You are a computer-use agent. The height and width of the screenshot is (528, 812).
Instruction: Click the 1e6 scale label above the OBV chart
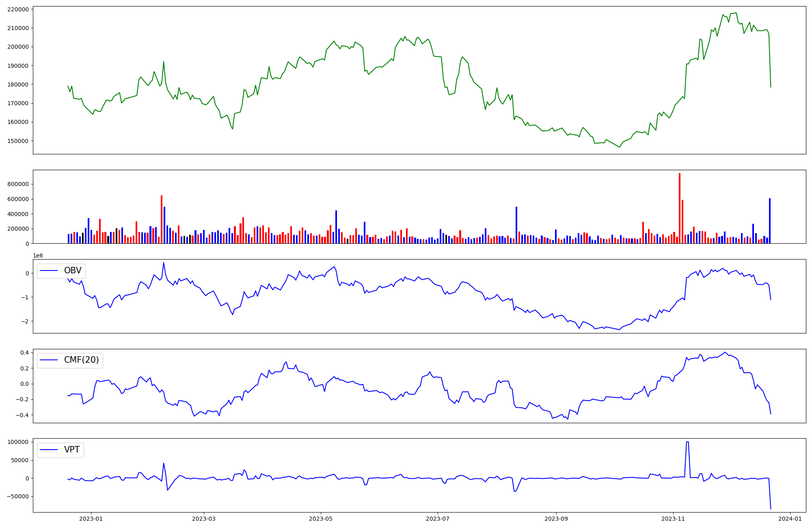coord(38,255)
